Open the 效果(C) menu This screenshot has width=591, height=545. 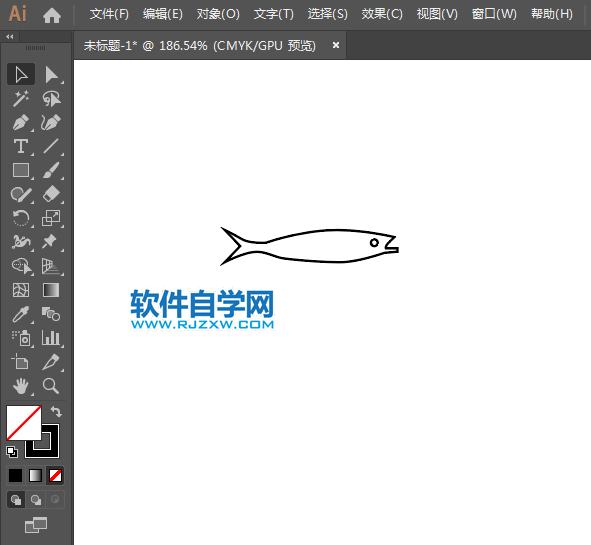tap(382, 14)
